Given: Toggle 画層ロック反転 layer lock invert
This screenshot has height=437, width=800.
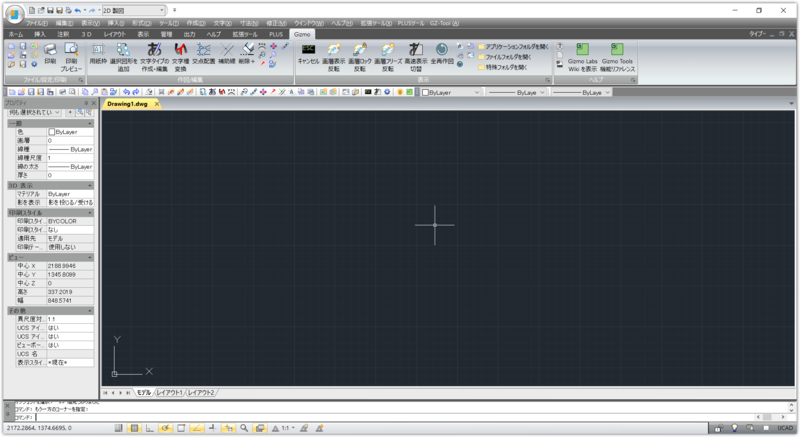Looking at the screenshot, I should pyautogui.click(x=360, y=54).
